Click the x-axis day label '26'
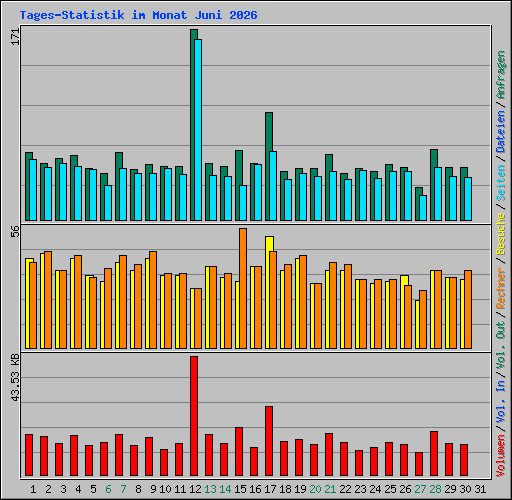Viewport: 512px width, 500px height. click(406, 489)
